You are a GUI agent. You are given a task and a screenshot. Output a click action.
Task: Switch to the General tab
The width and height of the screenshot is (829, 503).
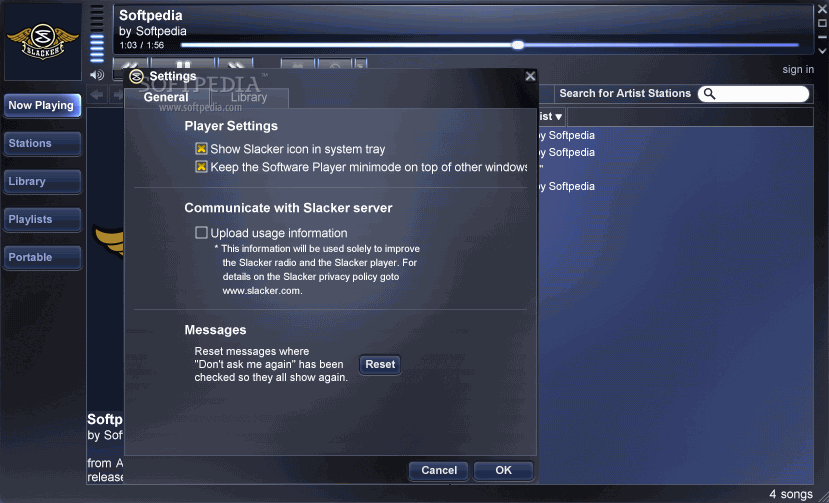point(166,97)
